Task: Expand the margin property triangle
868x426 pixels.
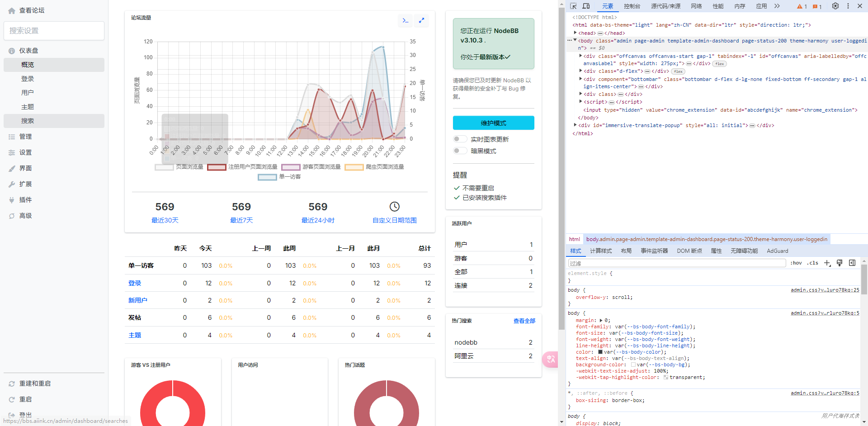Action: tap(601, 320)
